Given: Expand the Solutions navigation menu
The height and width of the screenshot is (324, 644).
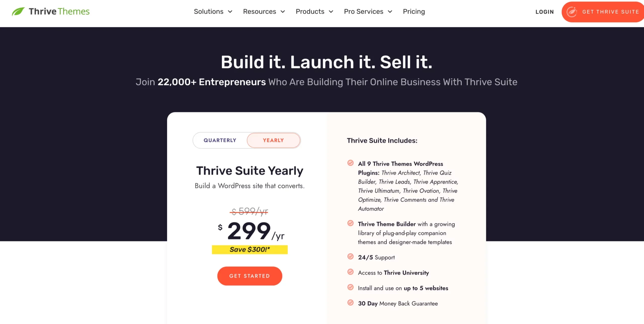Looking at the screenshot, I should [213, 11].
